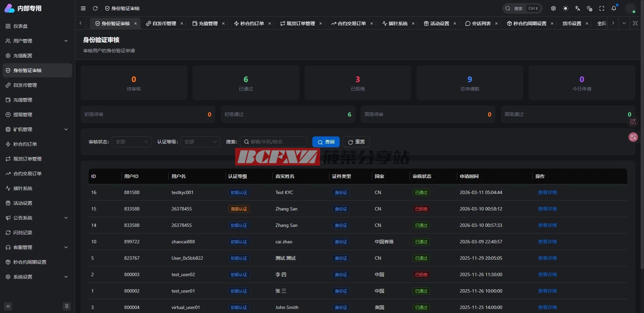Click the refresh icon in top bar
This screenshot has height=313, width=644.
[95, 8]
